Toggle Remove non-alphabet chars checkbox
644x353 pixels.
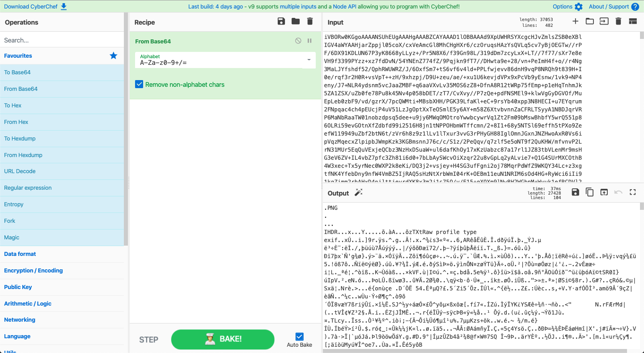139,84
